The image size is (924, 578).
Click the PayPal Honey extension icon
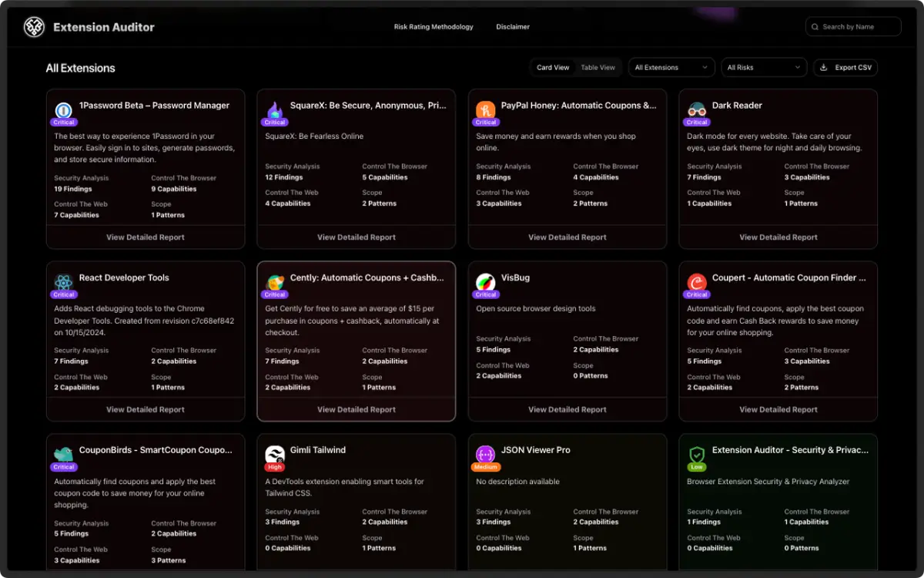coord(486,109)
